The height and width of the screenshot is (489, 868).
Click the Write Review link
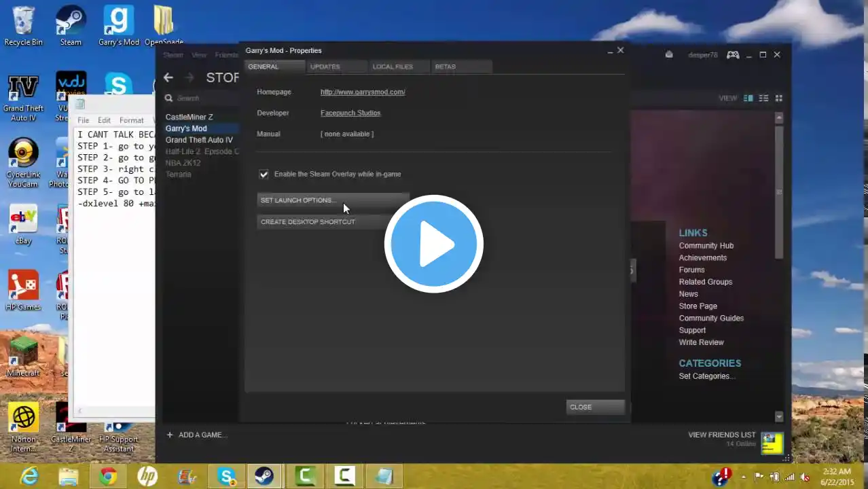tap(701, 343)
